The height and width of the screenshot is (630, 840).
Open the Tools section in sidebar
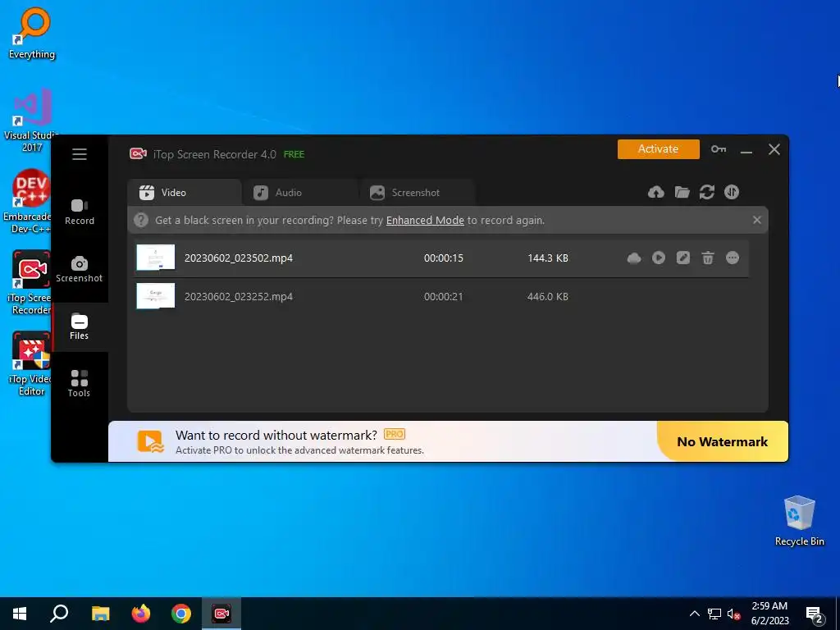tap(80, 384)
